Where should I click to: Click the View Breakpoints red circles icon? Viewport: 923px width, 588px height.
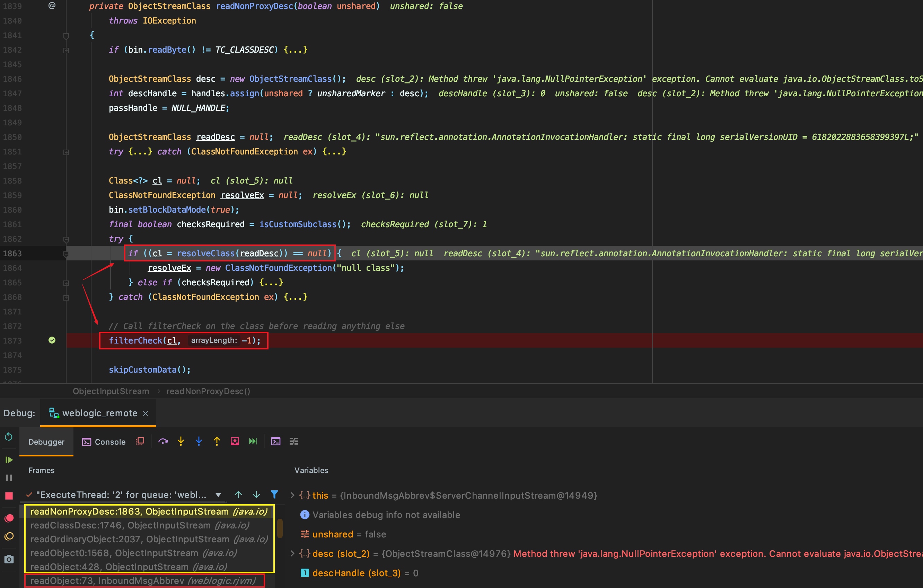point(9,518)
